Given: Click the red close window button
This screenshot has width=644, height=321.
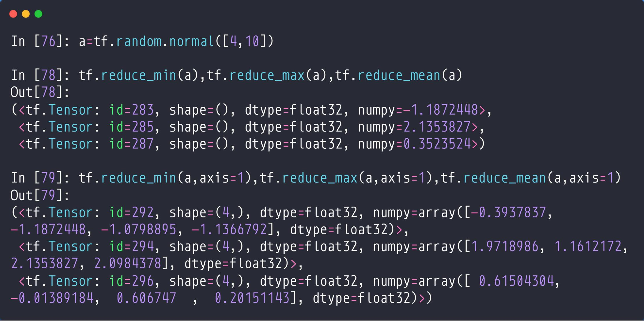Looking at the screenshot, I should coord(13,13).
